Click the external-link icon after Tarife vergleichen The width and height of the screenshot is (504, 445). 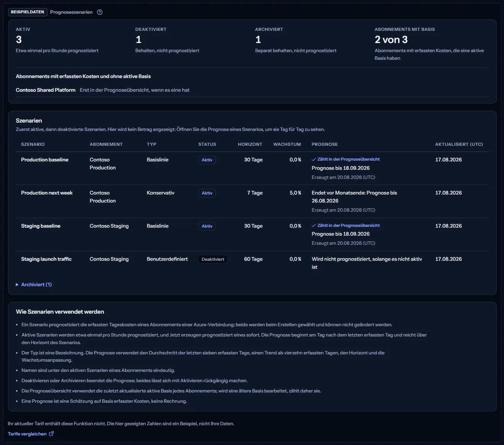(51, 434)
